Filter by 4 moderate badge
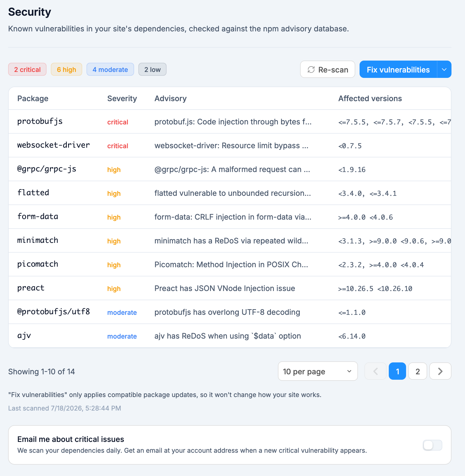Image resolution: width=465 pixels, height=476 pixels. [x=110, y=70]
